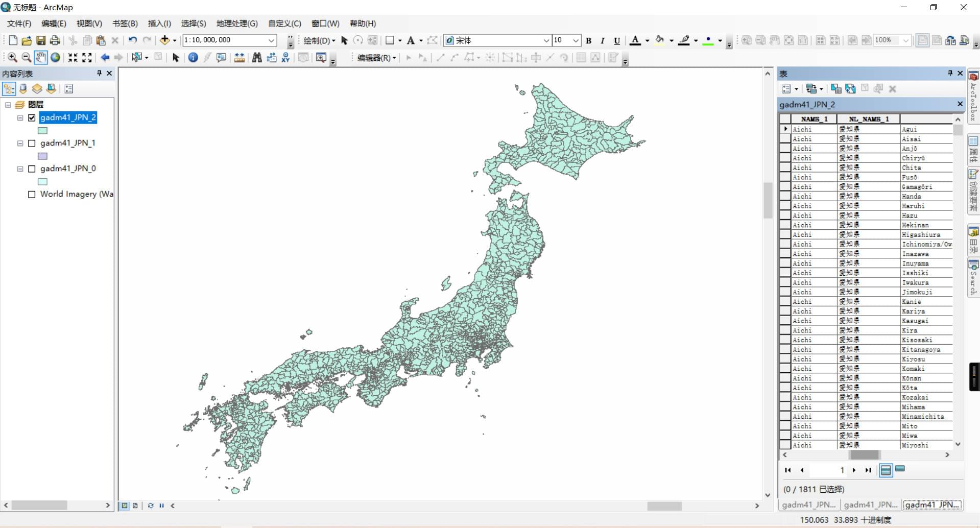Select the Zoom In tool
Screen dimensions: 980x528
(12, 58)
